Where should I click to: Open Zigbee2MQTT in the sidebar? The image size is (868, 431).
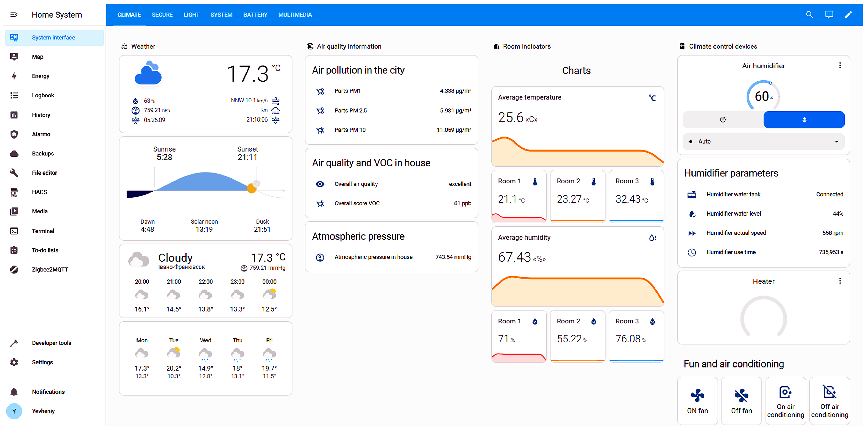point(50,269)
